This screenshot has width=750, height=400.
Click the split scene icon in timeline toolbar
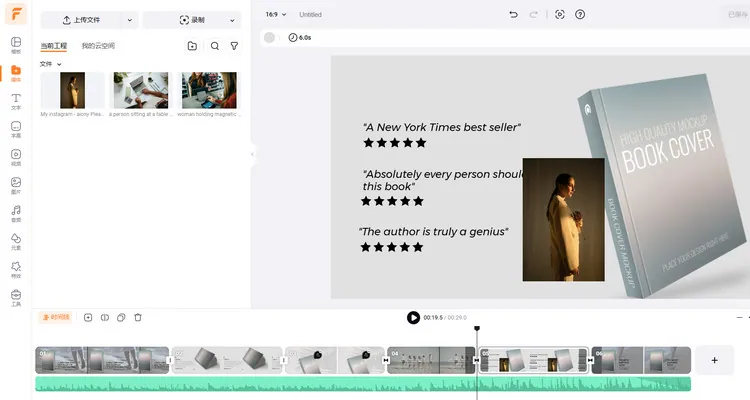click(x=105, y=317)
